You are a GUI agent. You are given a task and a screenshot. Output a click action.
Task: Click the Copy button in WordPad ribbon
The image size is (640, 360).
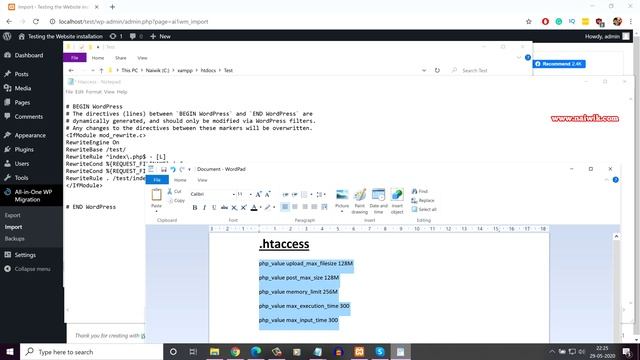click(176, 201)
